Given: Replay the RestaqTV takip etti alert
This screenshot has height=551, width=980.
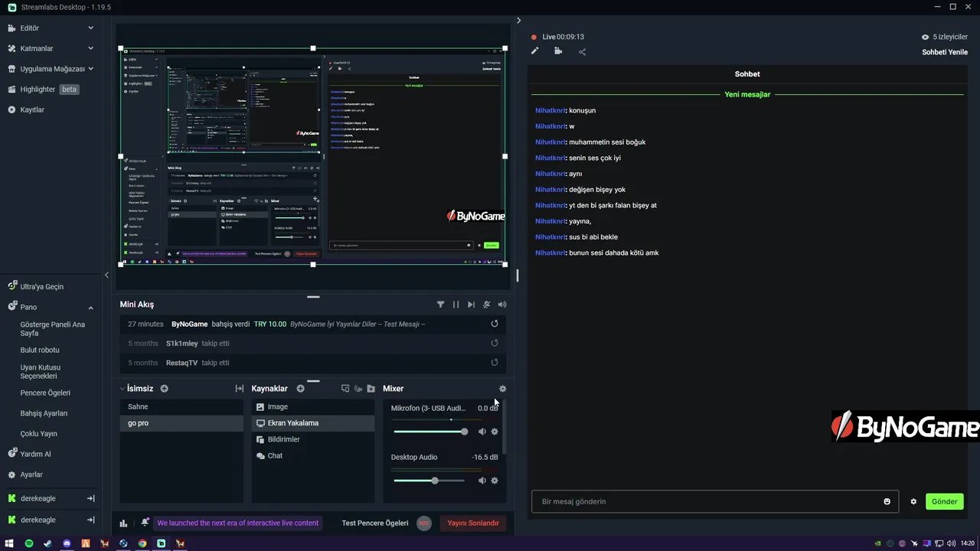Looking at the screenshot, I should click(x=495, y=363).
